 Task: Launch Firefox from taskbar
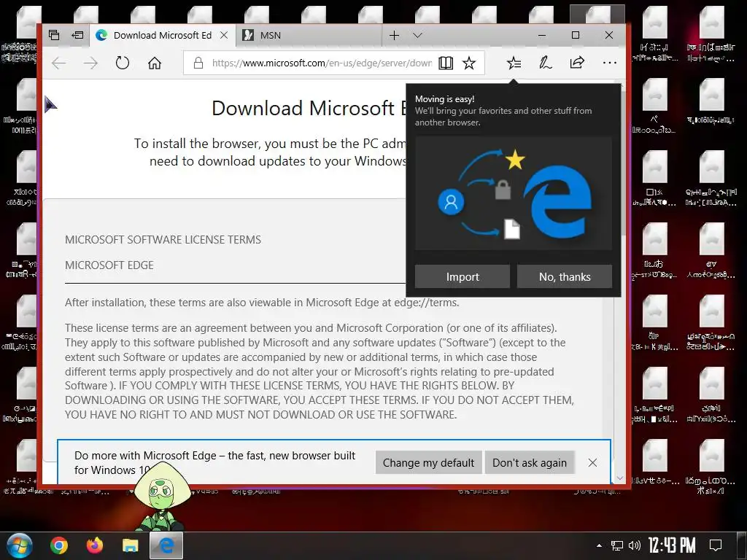point(95,545)
